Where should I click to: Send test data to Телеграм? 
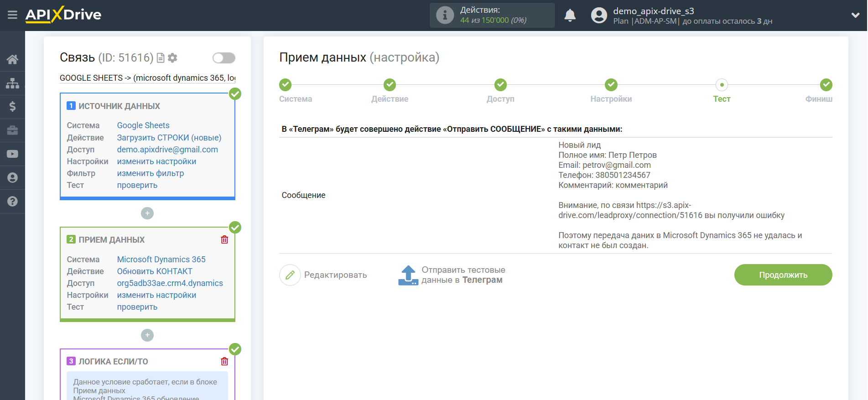(x=452, y=275)
